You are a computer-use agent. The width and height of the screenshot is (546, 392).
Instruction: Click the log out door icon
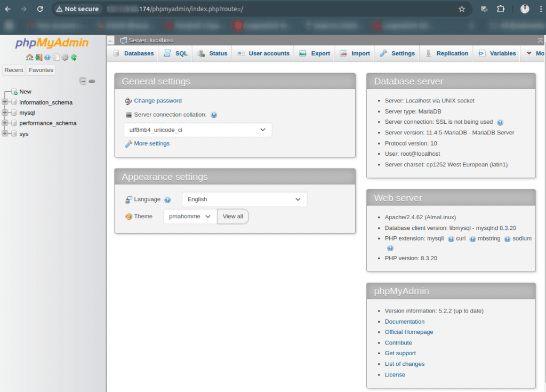click(x=38, y=57)
